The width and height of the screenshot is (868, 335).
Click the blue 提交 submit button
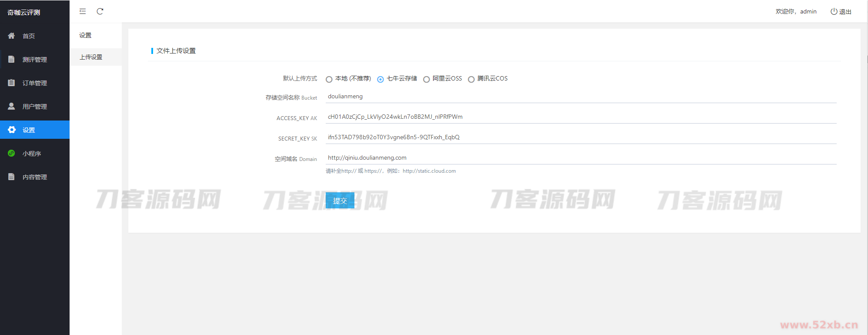(340, 201)
